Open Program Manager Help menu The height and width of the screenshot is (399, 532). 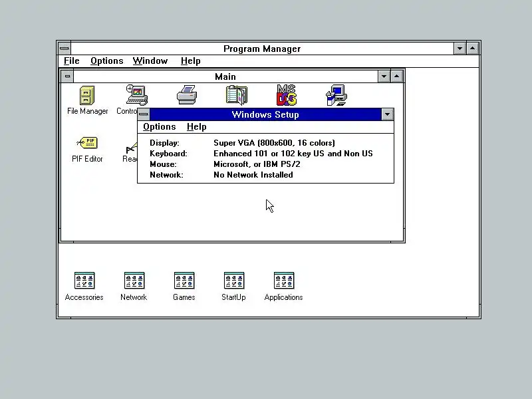190,61
